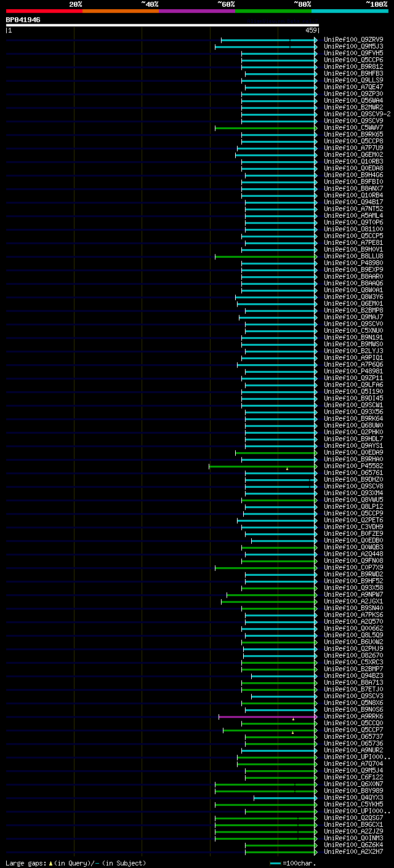Click the label UniRef100_P45582
The height and width of the screenshot is (868, 394).
tap(353, 466)
